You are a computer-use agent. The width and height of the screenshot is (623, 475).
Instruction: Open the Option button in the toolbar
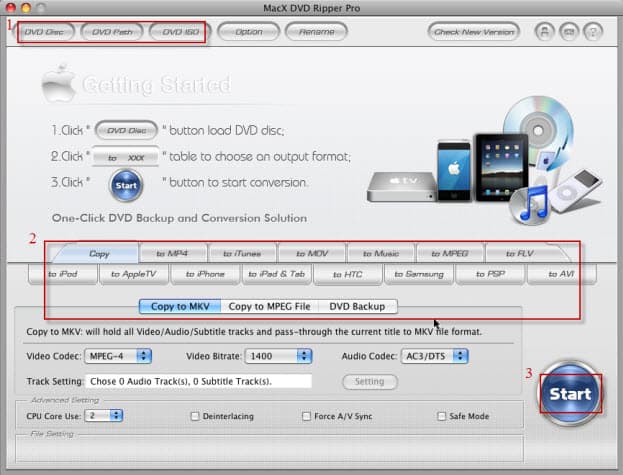point(249,32)
